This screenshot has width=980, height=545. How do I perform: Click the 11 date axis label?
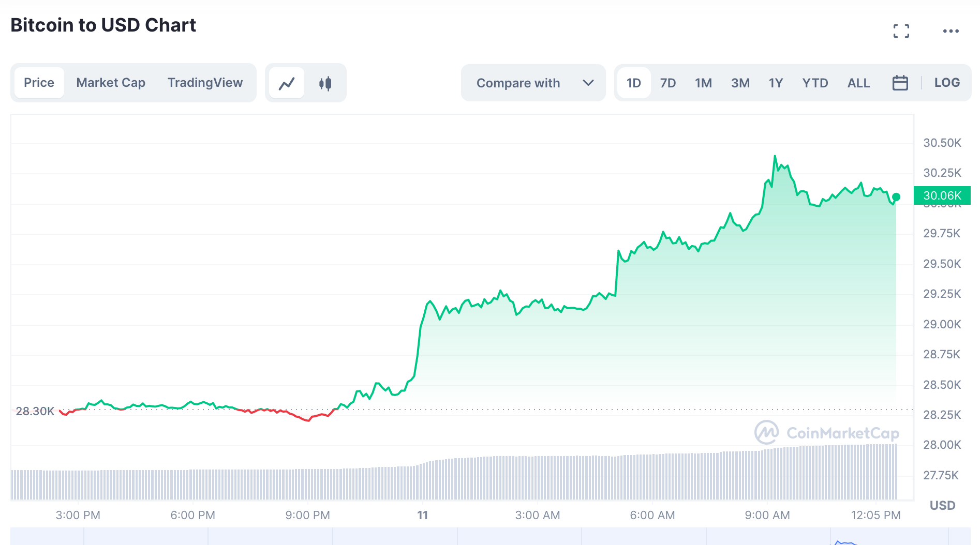pyautogui.click(x=422, y=515)
